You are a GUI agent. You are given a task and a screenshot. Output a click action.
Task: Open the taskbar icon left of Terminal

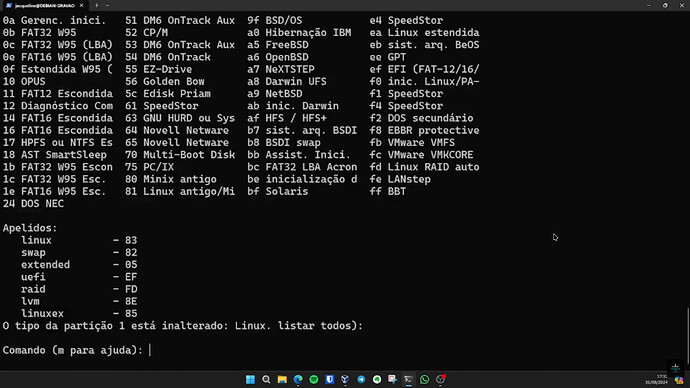coord(393,379)
